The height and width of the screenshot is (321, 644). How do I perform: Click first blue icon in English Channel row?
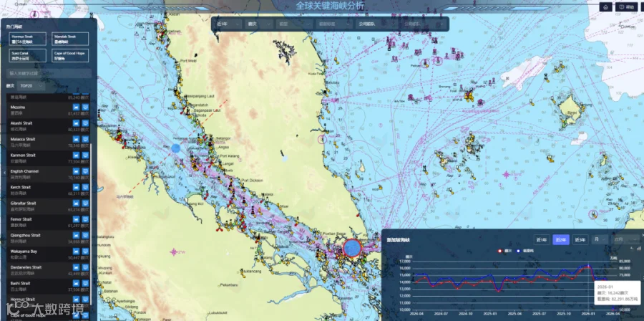click(x=76, y=171)
